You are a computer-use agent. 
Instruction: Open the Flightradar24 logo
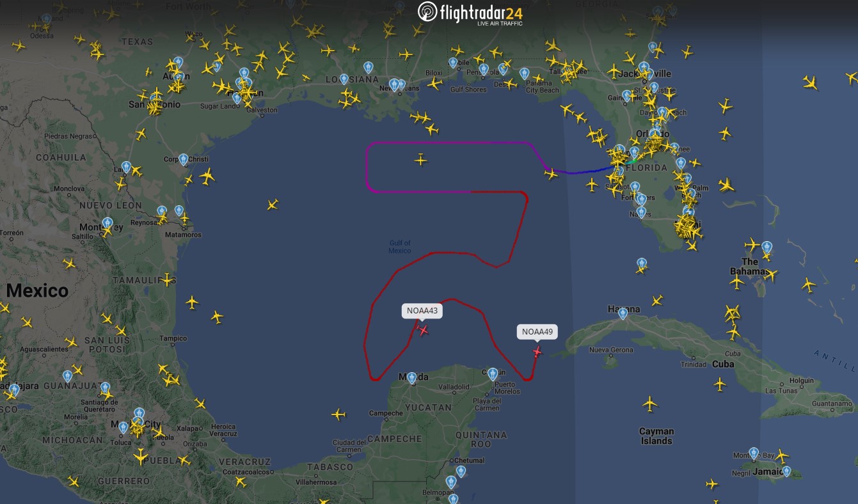[x=470, y=13]
